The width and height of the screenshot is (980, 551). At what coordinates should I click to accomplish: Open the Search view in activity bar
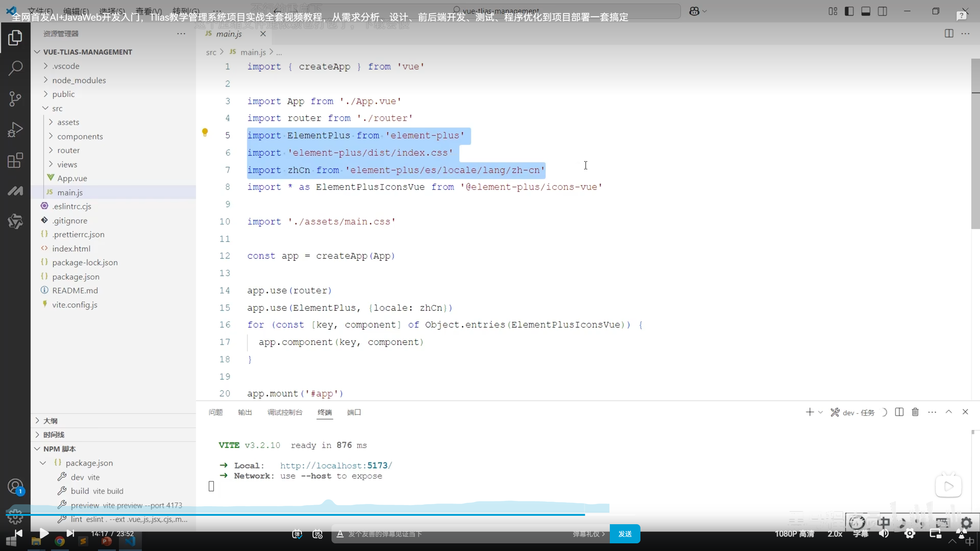[15, 68]
